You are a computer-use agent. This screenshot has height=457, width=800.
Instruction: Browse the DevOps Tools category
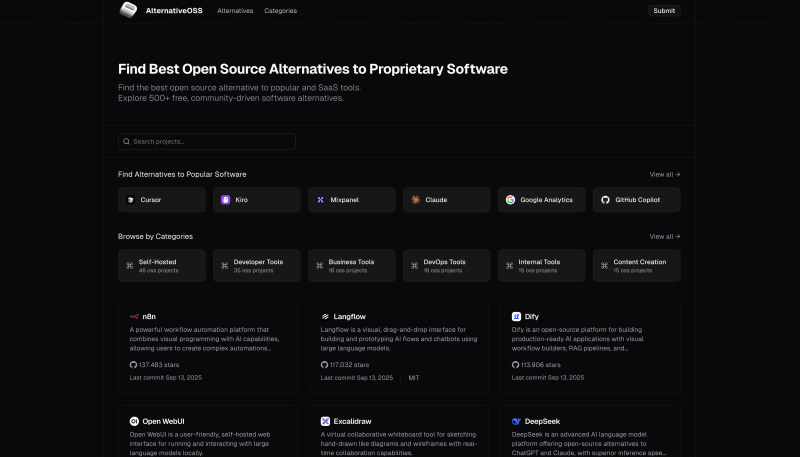(x=446, y=266)
